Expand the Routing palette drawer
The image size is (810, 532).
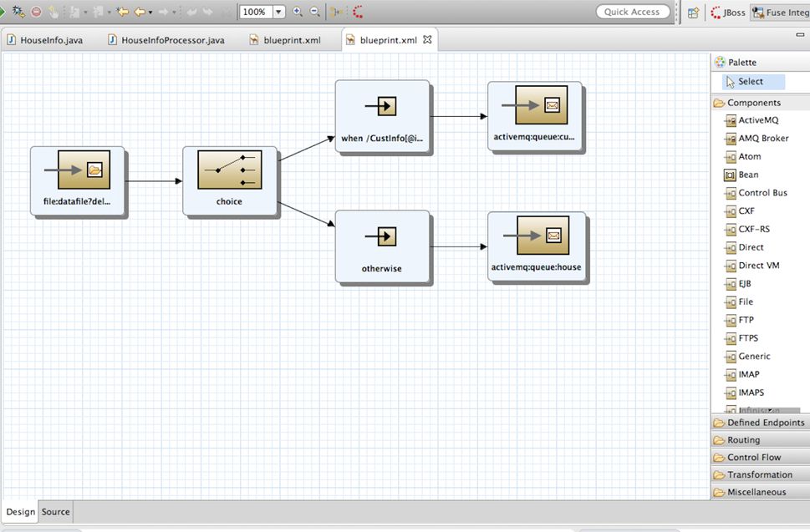point(743,440)
